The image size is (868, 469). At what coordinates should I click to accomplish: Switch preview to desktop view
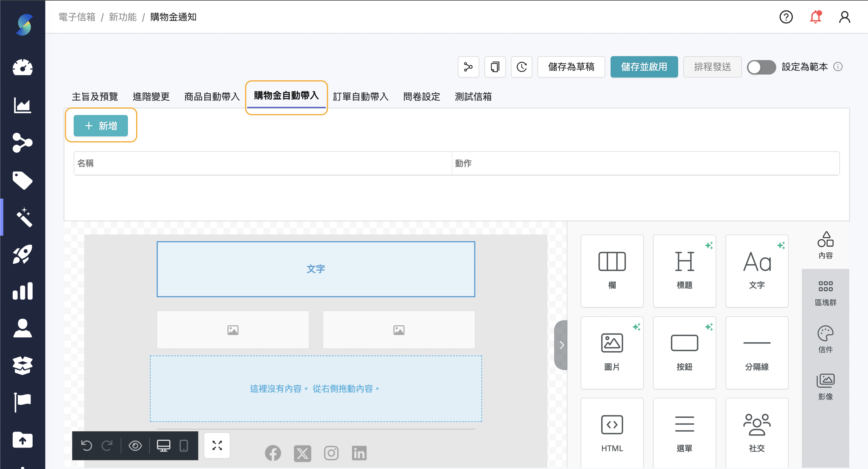(x=163, y=445)
